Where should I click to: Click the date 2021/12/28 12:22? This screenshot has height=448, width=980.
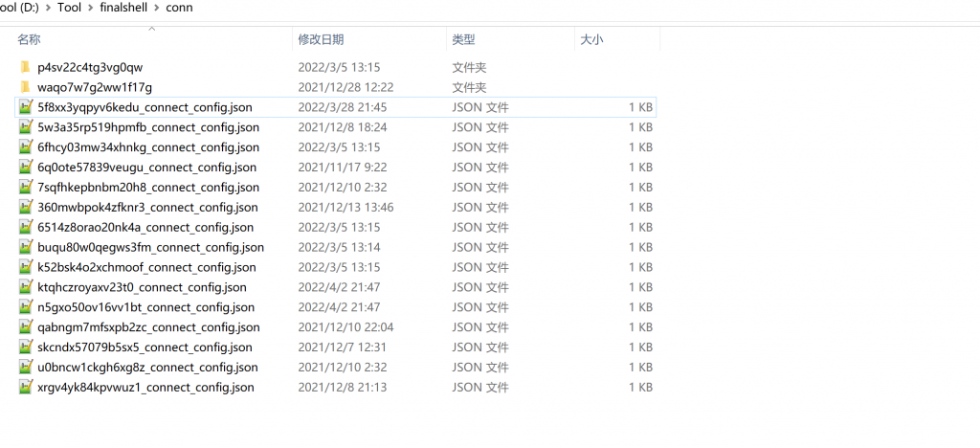click(x=345, y=87)
